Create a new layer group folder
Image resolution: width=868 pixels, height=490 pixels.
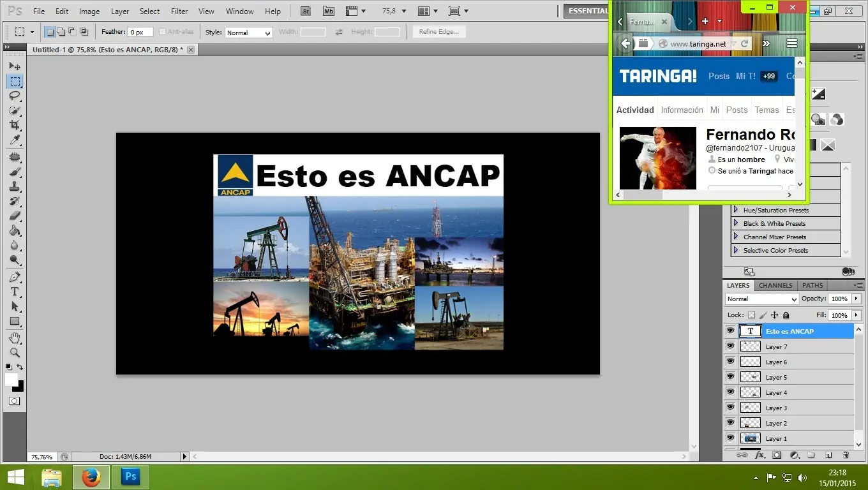click(811, 455)
